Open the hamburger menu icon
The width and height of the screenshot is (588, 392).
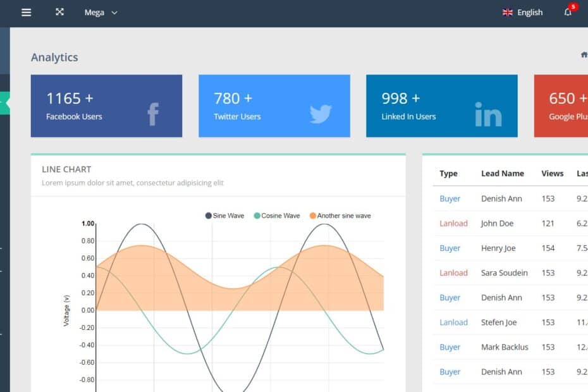(27, 13)
